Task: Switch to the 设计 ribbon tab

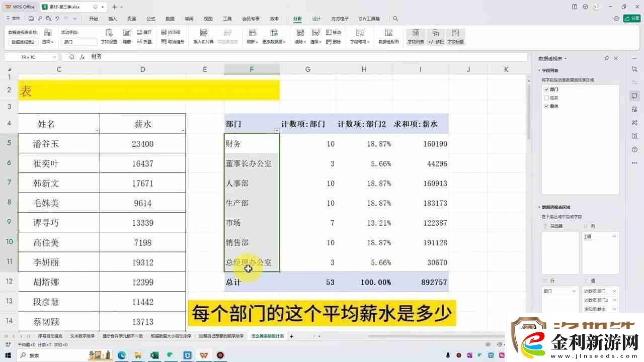Action: point(316,19)
